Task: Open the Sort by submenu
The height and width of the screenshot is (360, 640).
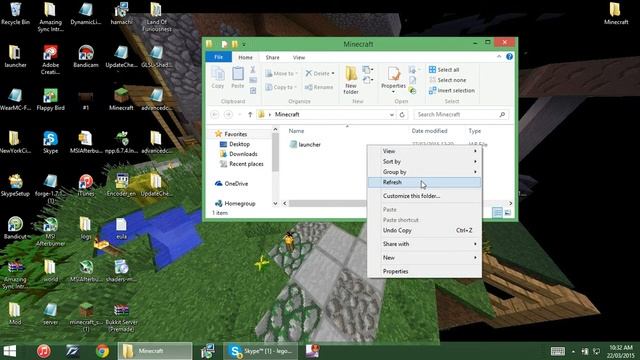Action: pos(424,162)
